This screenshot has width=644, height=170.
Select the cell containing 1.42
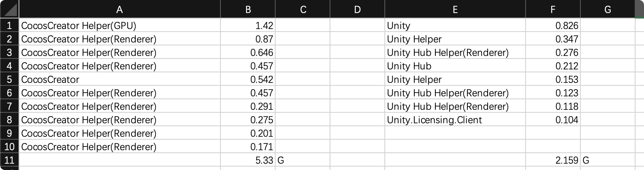click(248, 26)
